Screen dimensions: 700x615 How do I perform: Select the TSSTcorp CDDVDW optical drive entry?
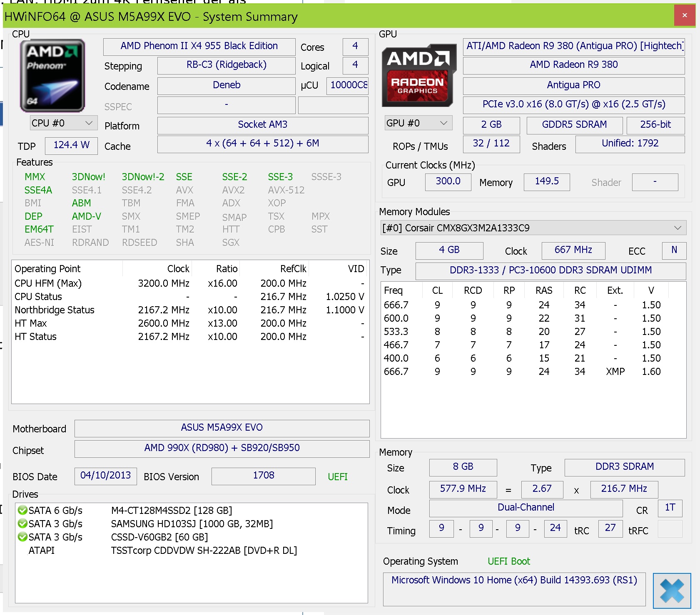(x=192, y=551)
